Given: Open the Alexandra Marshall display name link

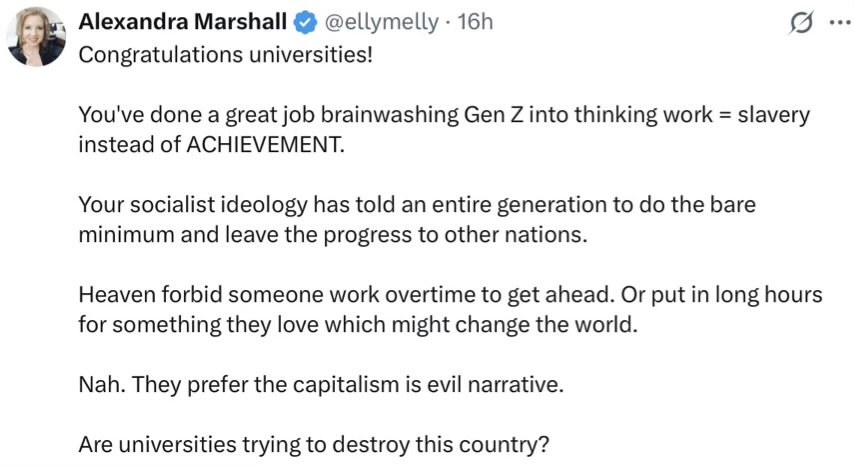Looking at the screenshot, I should point(182,21).
